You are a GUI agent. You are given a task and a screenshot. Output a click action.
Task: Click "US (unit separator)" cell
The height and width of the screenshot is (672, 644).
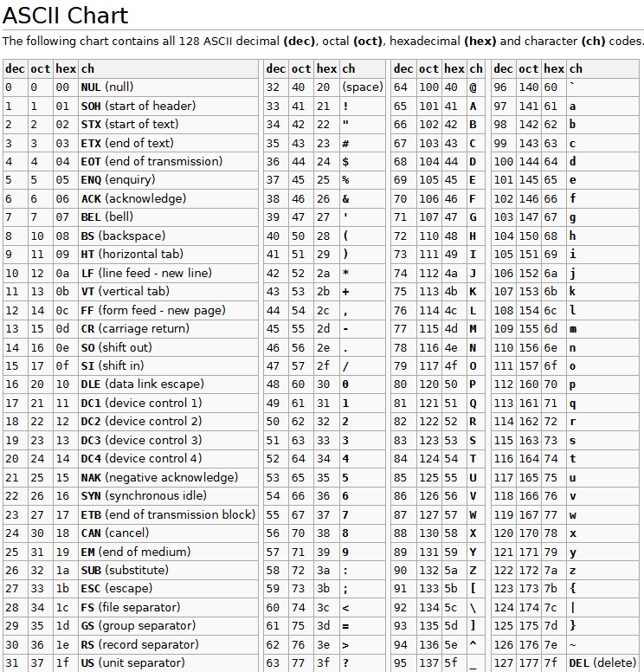pos(169,663)
